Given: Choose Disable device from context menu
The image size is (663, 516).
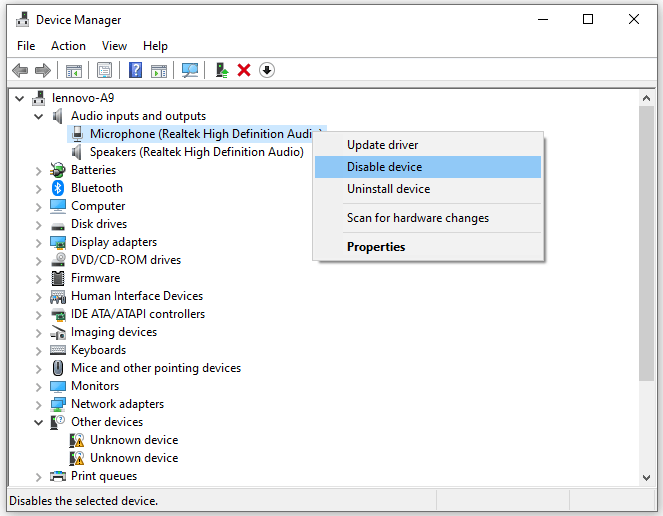Looking at the screenshot, I should [x=428, y=167].
